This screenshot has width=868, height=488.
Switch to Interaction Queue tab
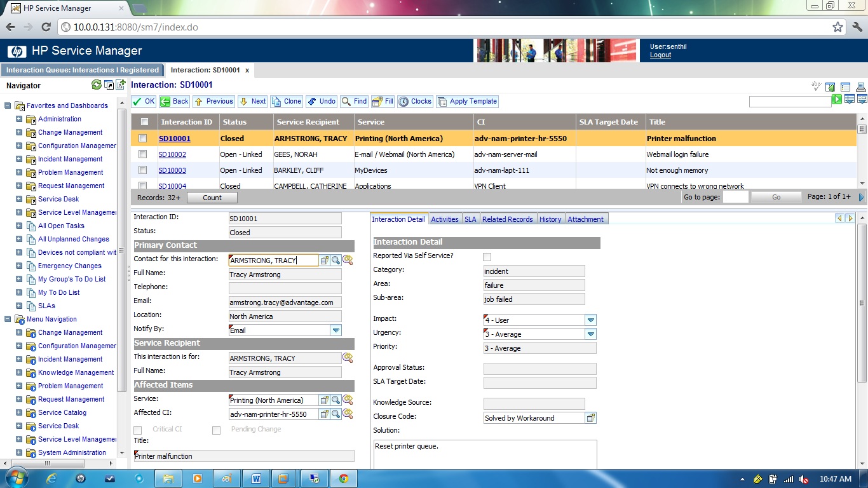coord(83,70)
